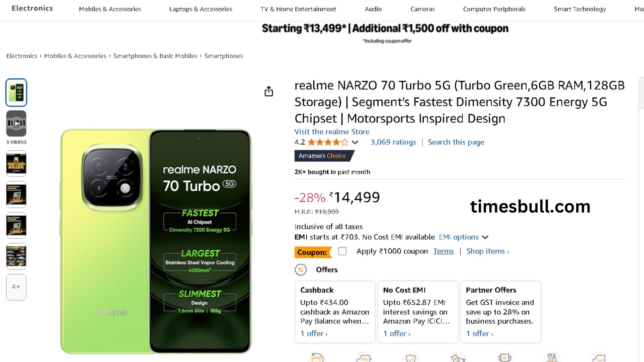
Task: Open the Laptops & Accessories menu
Action: pos(201,9)
